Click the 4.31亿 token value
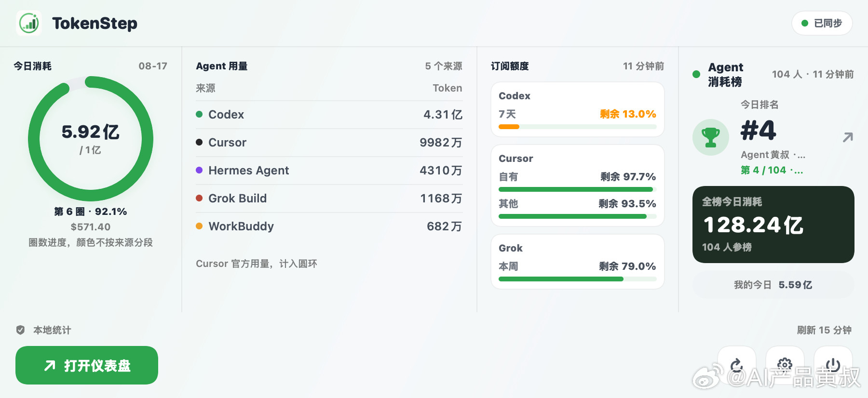This screenshot has width=868, height=398. coord(443,114)
